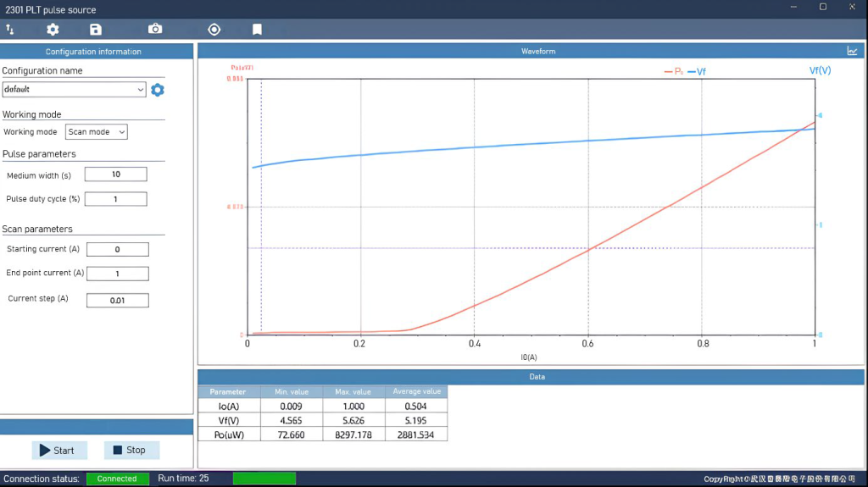Click the bookmark icon in toolbar
Viewport: 868px width, 487px height.
point(257,30)
